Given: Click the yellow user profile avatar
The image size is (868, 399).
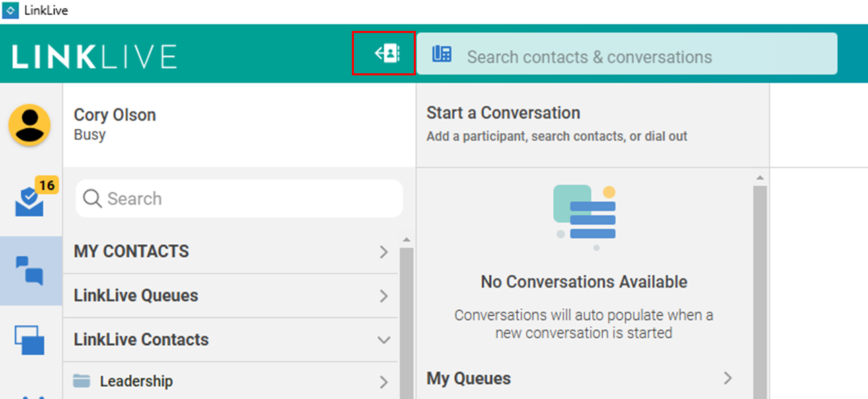Looking at the screenshot, I should coord(29,125).
